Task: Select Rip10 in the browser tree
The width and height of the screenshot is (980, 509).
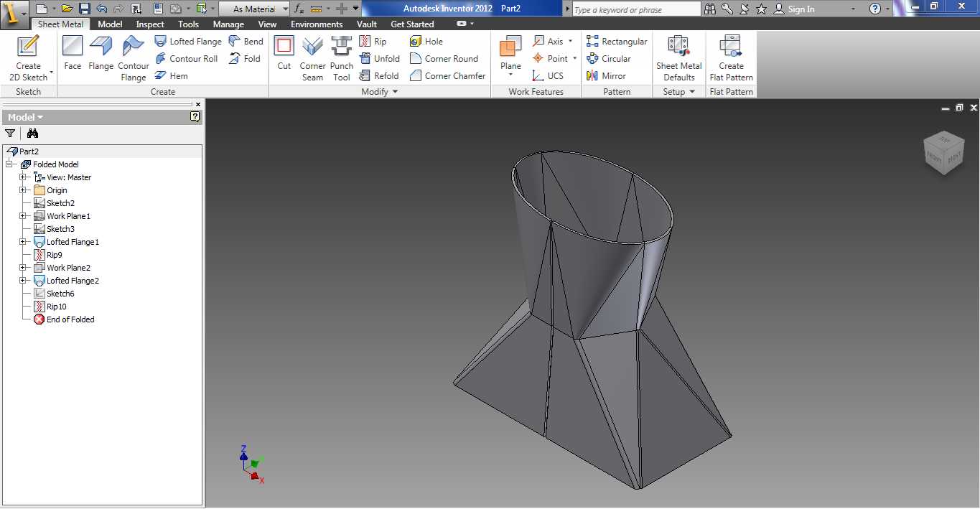Action: (50, 307)
